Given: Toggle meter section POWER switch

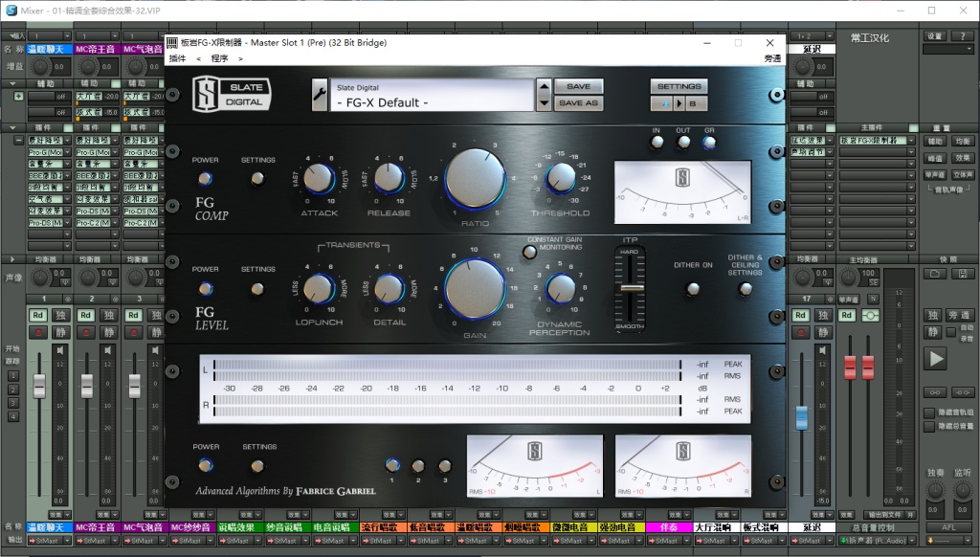Looking at the screenshot, I should tap(205, 466).
